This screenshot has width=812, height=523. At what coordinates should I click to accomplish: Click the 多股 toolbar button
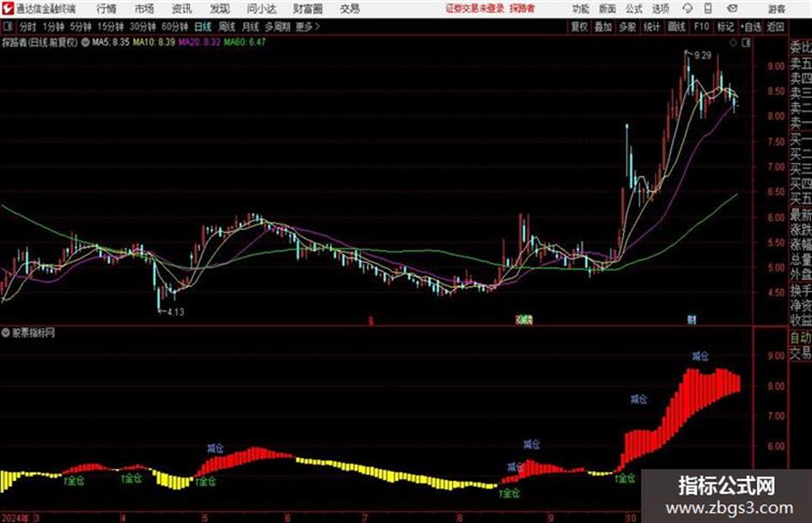pyautogui.click(x=627, y=27)
